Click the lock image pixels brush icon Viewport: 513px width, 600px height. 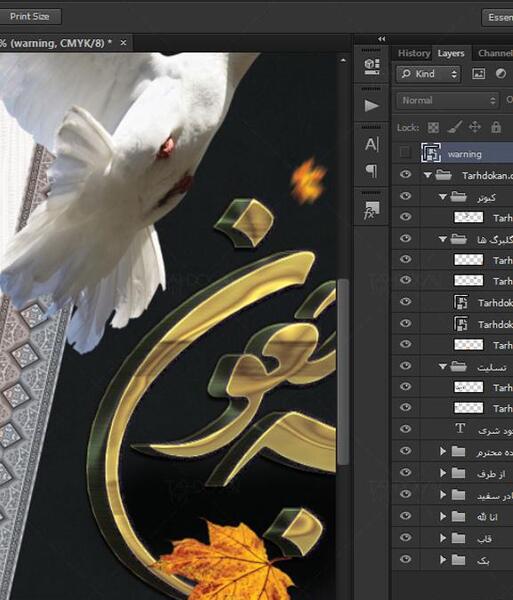454,127
